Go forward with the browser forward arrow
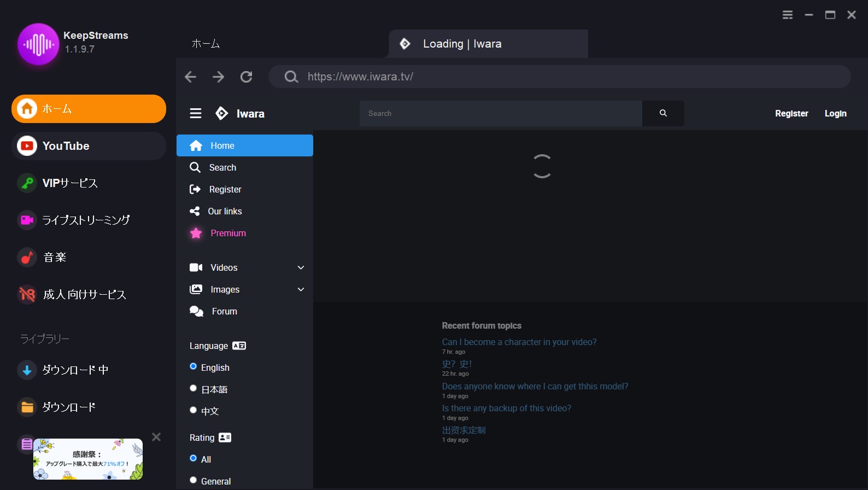 (218, 77)
